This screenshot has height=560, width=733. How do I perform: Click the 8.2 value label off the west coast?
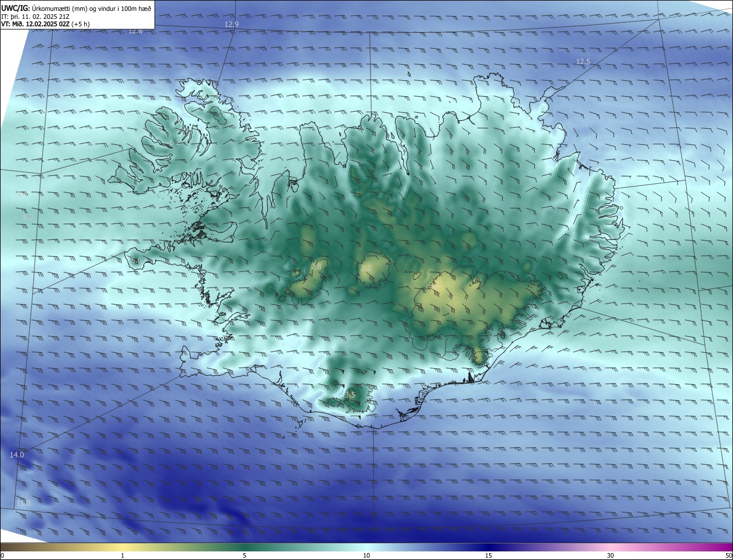point(29,218)
